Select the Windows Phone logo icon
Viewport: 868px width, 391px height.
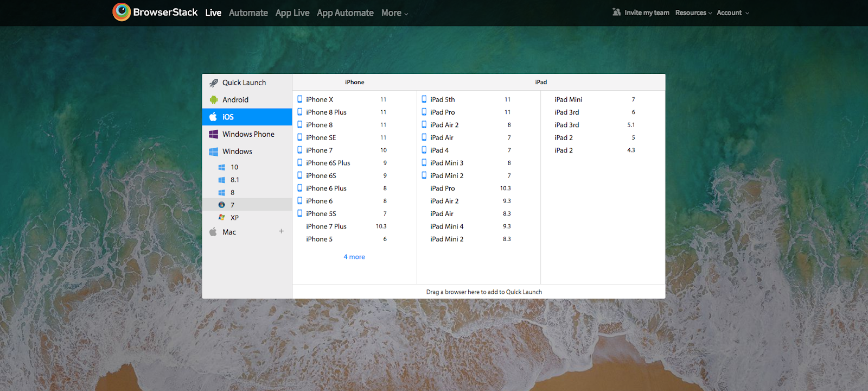pos(214,134)
